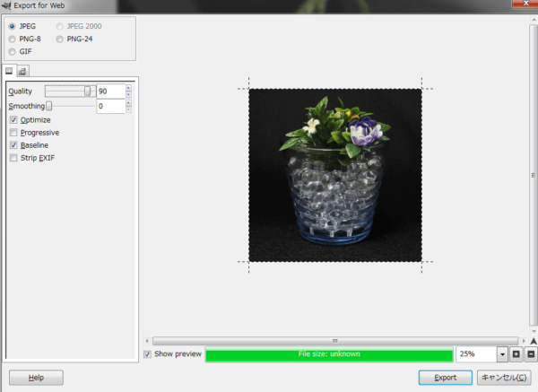Toggle the Show preview checkbox

point(147,354)
